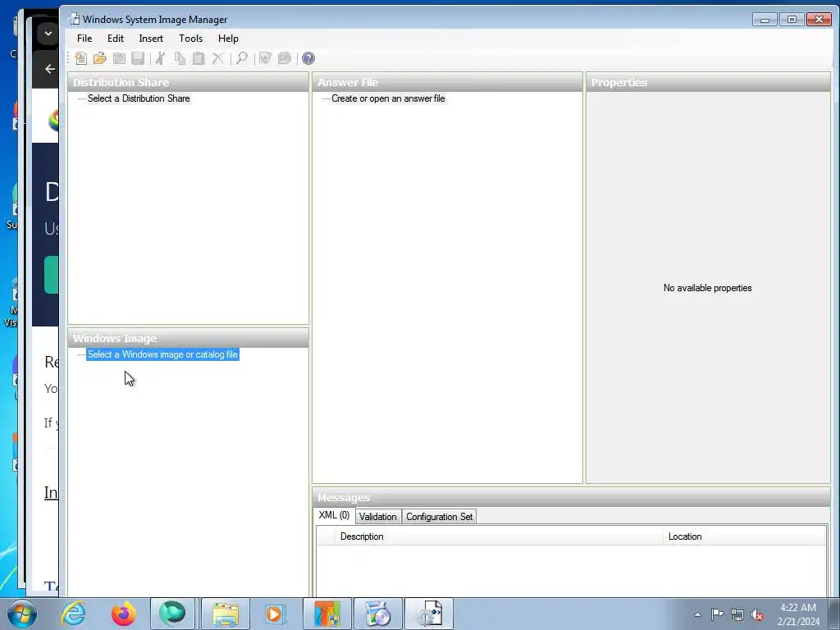This screenshot has height=630, width=840.
Task: Open the Windows Start menu orb
Action: click(x=22, y=614)
